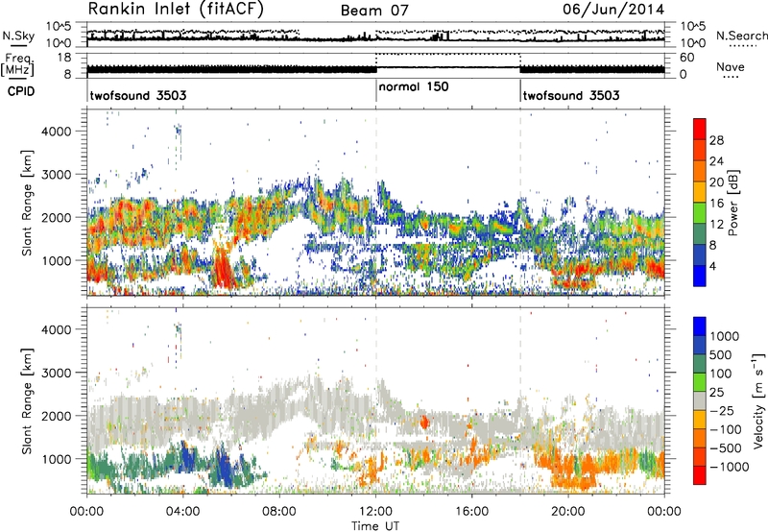
Task: Select the 24 value on Power colorbar
Action: point(716,161)
